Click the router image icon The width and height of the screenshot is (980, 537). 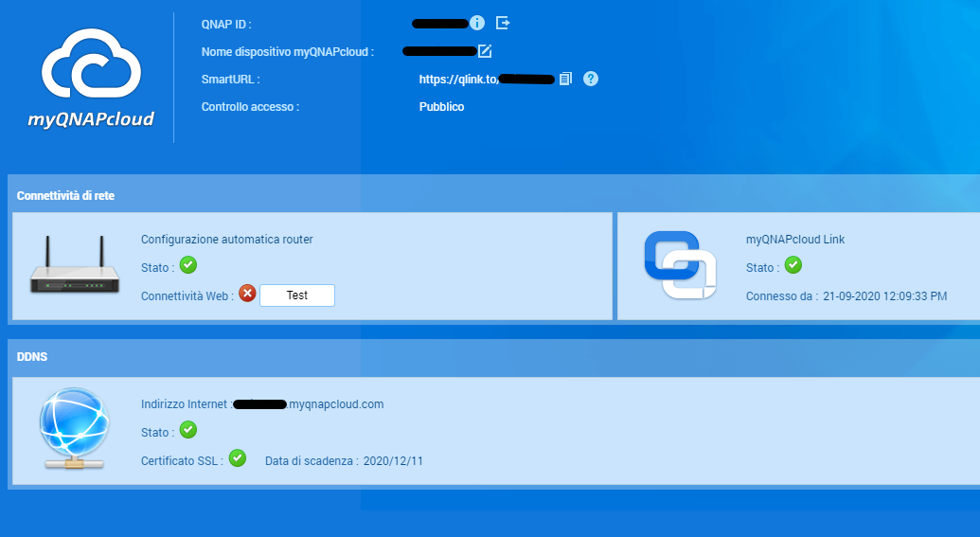pyautogui.click(x=76, y=266)
